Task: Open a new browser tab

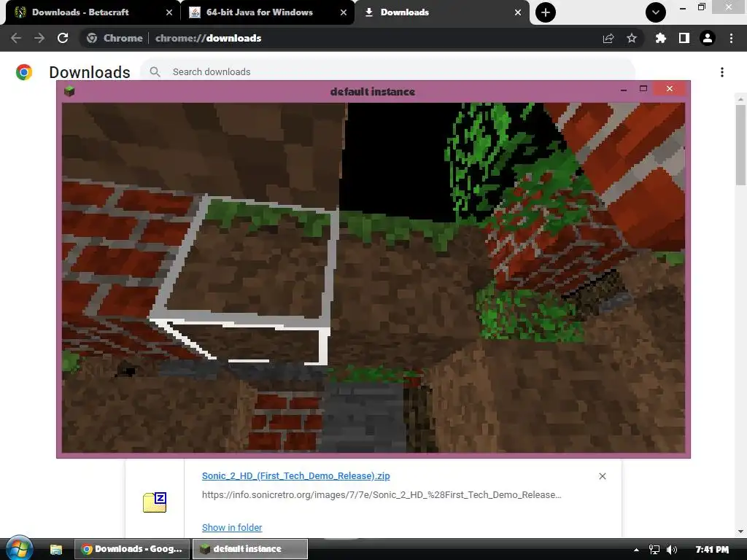Action: pos(546,12)
